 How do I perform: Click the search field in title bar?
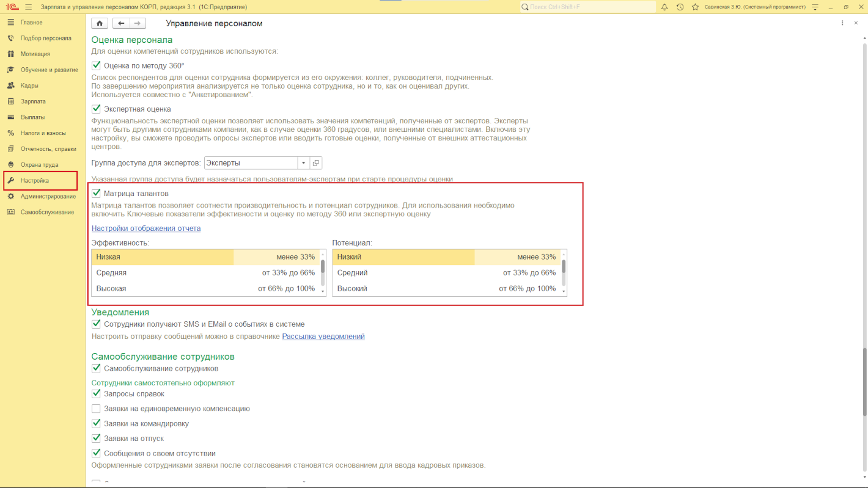click(587, 7)
